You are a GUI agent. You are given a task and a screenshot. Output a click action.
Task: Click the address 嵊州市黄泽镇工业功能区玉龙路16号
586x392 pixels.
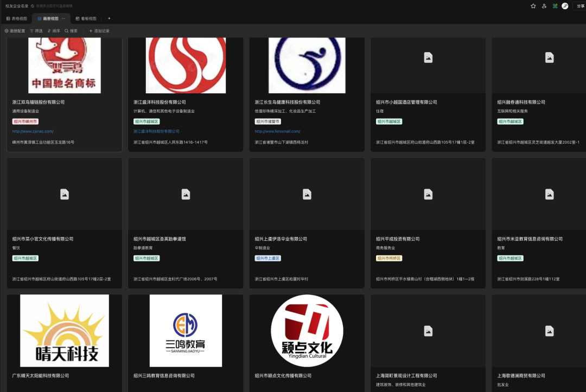43,142
